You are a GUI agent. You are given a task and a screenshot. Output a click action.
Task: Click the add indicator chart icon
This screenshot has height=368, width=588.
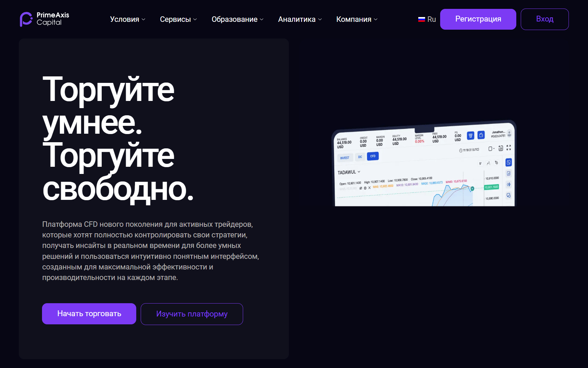501,148
